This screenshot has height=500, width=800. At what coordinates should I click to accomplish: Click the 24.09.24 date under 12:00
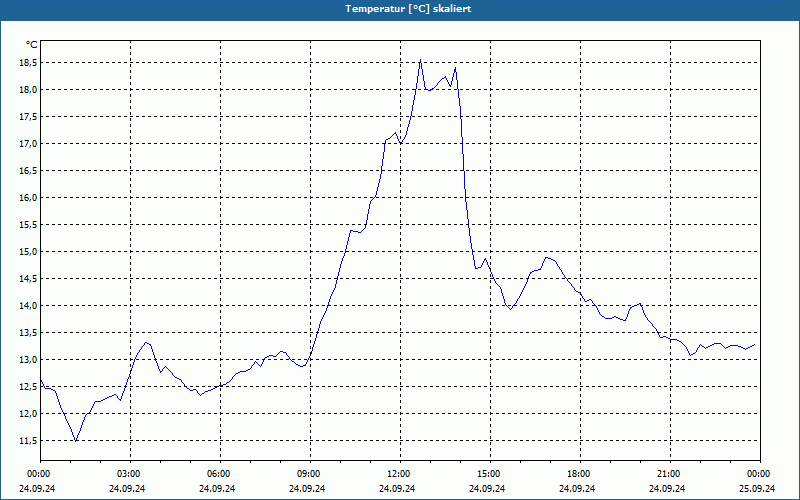[x=397, y=488]
